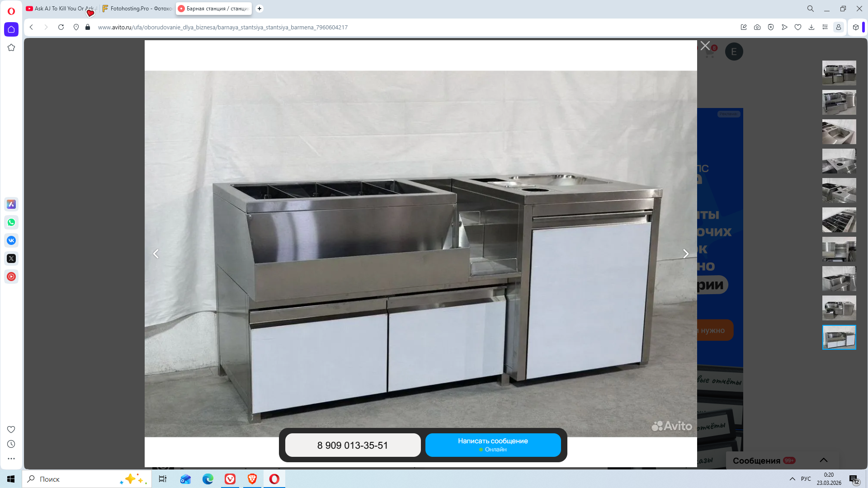The width and height of the screenshot is (868, 488).
Task: Click the snapshot camera icon in address bar
Action: (757, 27)
